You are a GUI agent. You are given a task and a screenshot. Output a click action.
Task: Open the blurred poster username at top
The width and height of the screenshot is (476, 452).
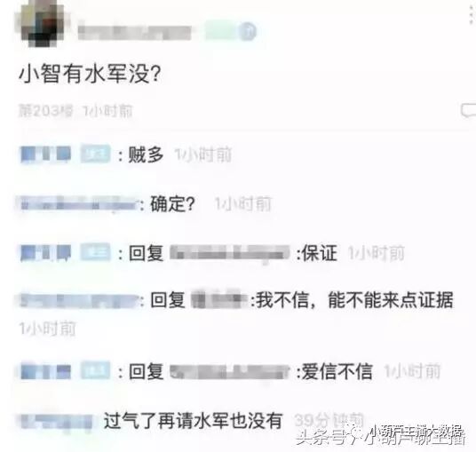pos(134,33)
